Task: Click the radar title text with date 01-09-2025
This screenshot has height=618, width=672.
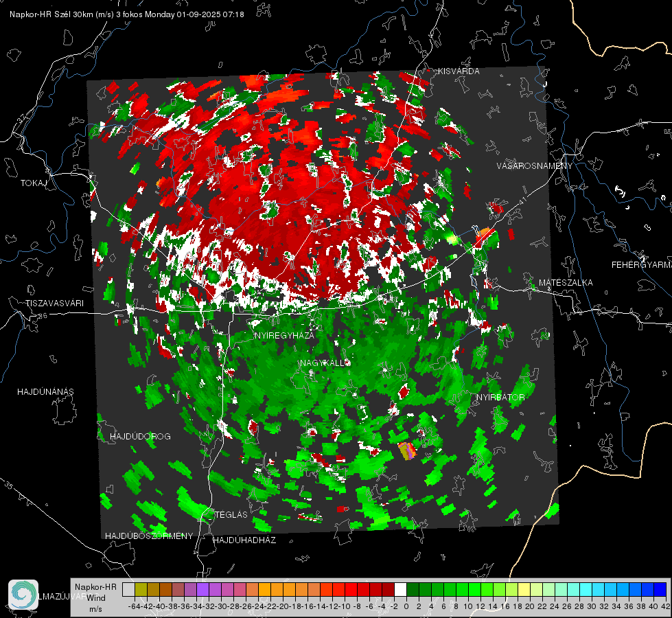Action: [127, 14]
